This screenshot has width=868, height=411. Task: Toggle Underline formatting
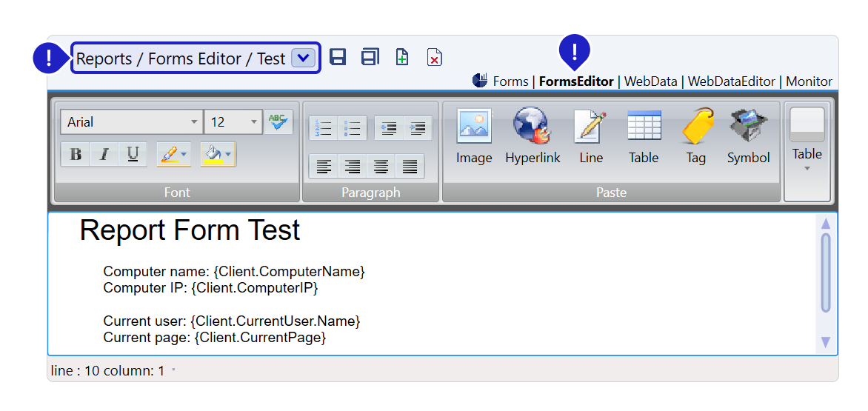coord(133,154)
